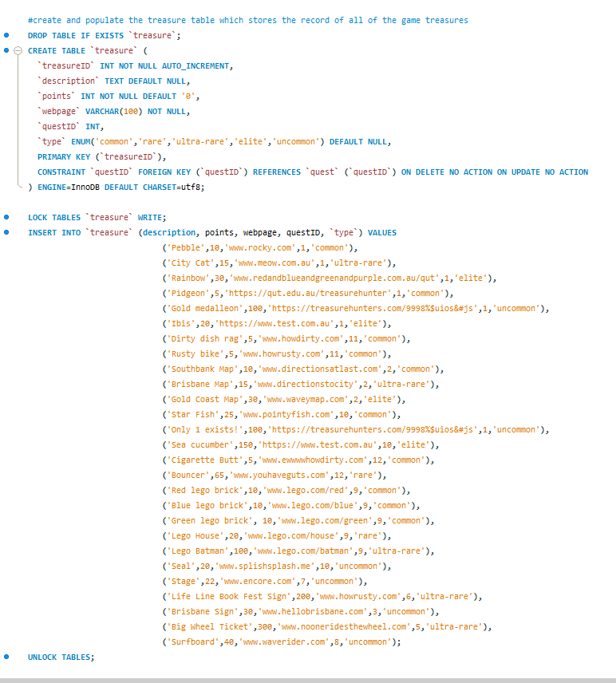This screenshot has width=616, height=683.
Task: Click statement marker beside UNLOCK TABLES line
Action: click(6, 657)
